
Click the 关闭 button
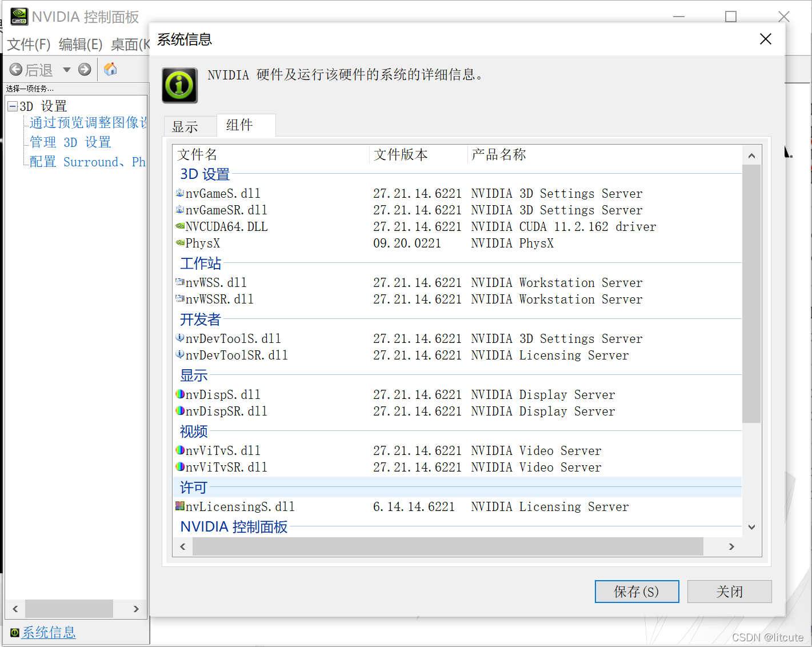(729, 592)
